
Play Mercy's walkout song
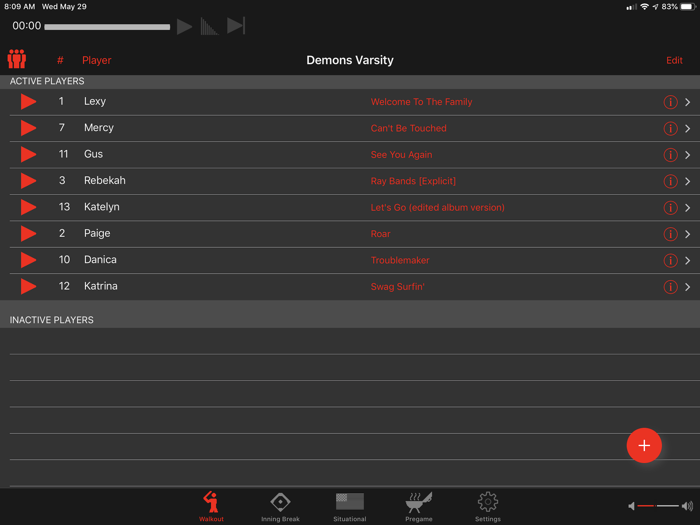click(28, 128)
